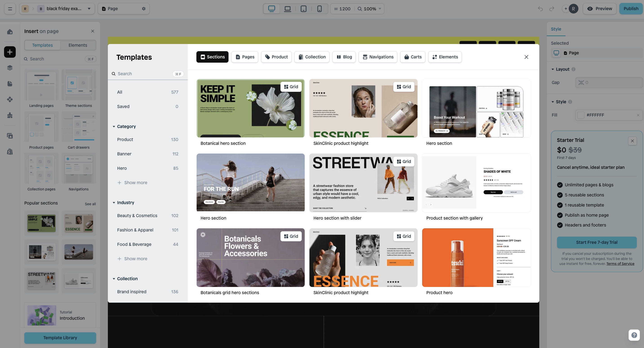Screen dimensions: 644x348
Task: Dismiss the Starter Trial promo card
Action: coord(632,141)
